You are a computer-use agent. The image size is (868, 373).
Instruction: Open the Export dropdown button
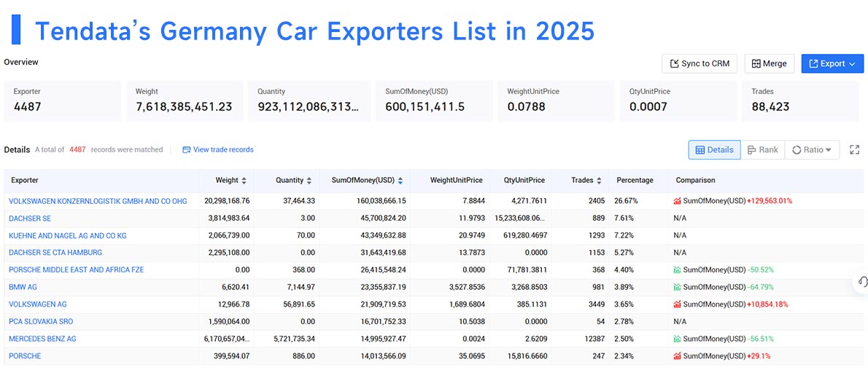(x=832, y=63)
